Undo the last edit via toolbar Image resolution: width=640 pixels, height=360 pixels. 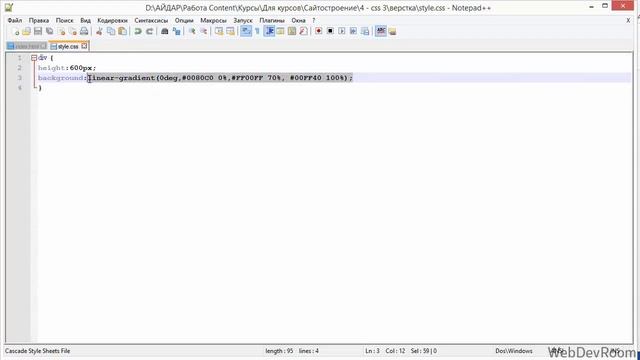[x=138, y=31]
